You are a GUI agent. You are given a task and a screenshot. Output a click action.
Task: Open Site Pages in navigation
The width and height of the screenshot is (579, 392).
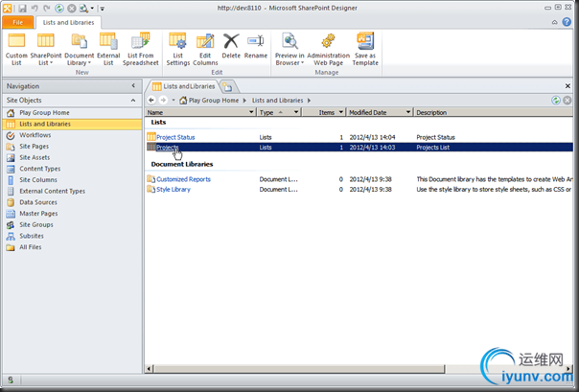click(x=72, y=147)
